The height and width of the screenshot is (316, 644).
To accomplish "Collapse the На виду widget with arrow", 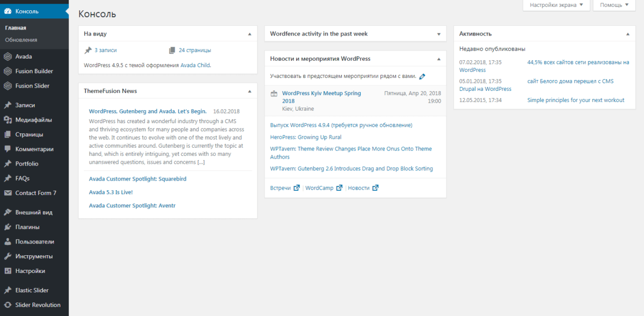I will coord(250,34).
